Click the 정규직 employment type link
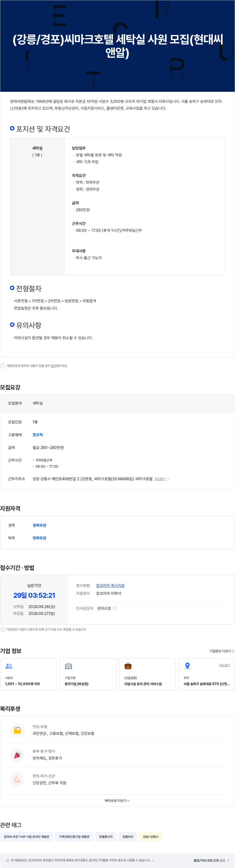This screenshot has height=868, width=235. 37,435
